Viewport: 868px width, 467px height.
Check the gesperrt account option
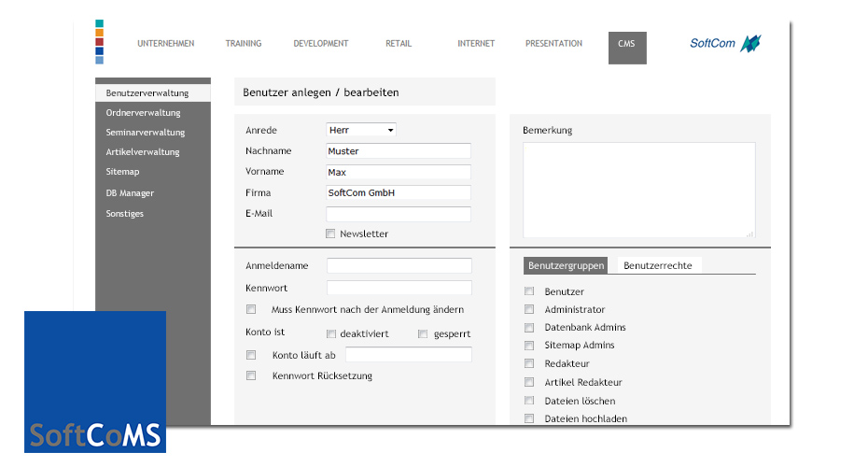pos(423,333)
